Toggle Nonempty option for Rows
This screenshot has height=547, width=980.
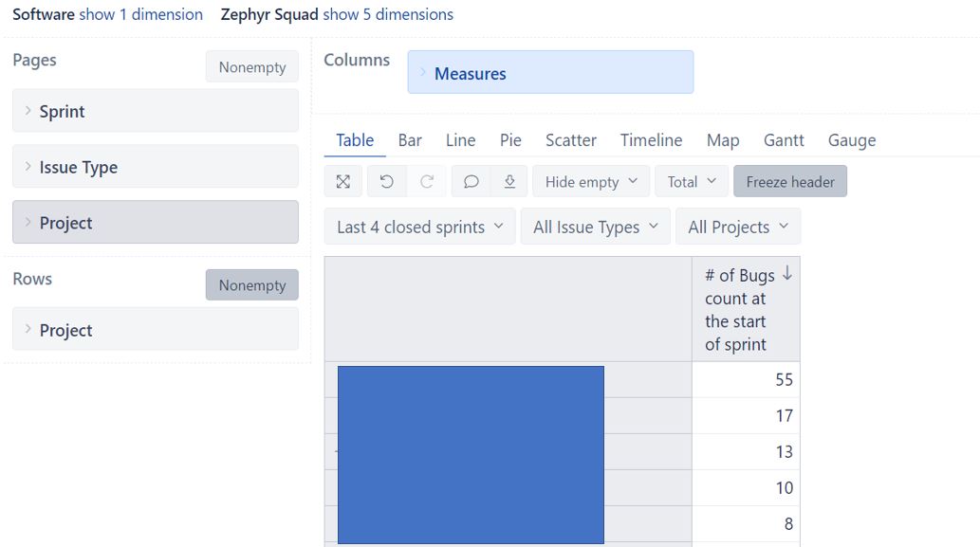[251, 284]
